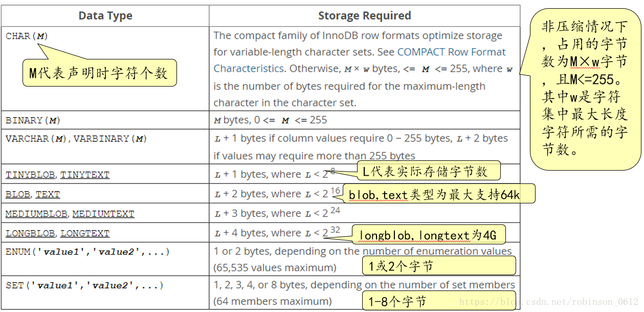Viewport: 644px width, 312px height.
Task: Open the BLOB data type link
Action: pyautogui.click(x=18, y=195)
